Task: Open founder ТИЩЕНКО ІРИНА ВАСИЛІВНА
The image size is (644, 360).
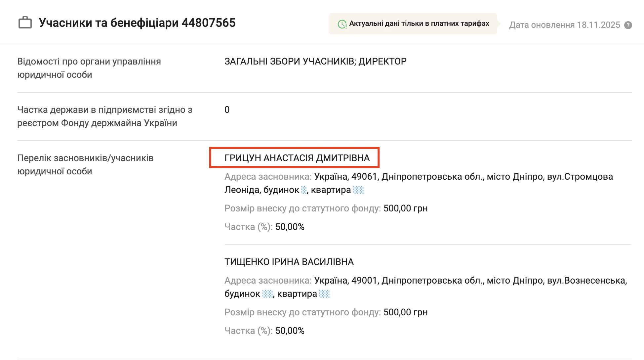Action: click(289, 262)
